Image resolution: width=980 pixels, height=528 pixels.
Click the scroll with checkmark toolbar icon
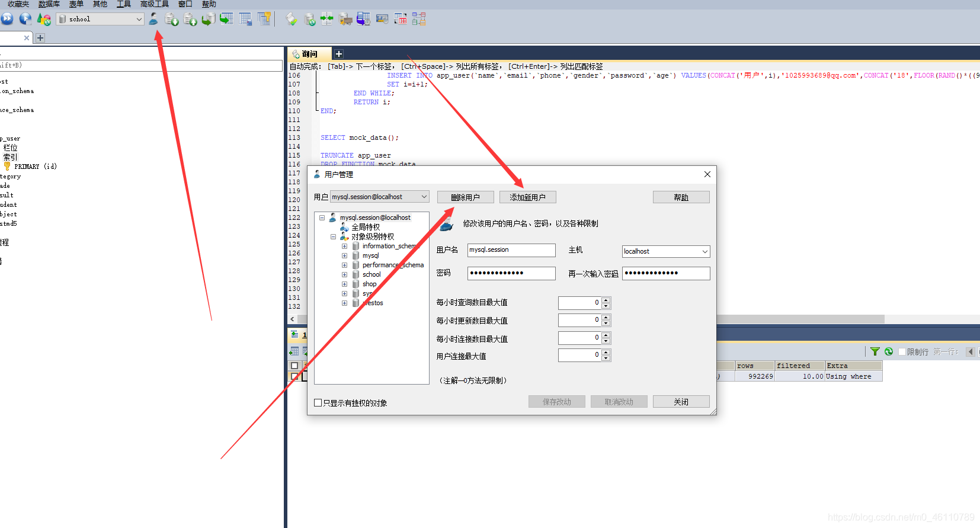(291, 20)
